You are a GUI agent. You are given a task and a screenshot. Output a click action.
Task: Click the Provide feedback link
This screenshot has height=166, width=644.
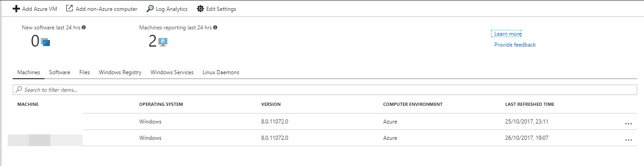(515, 45)
